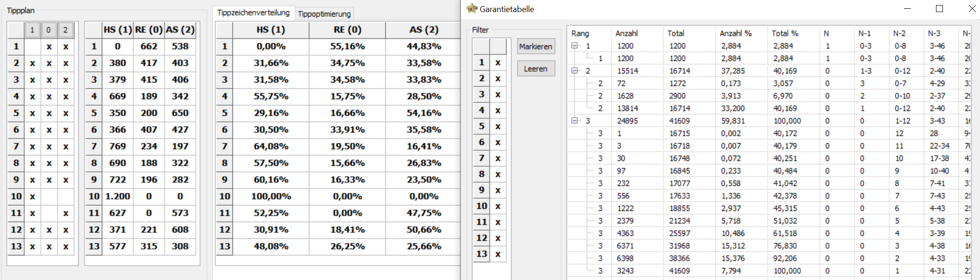
Task: Toggle sign 0 in Tippplan row 10
Action: point(49,196)
